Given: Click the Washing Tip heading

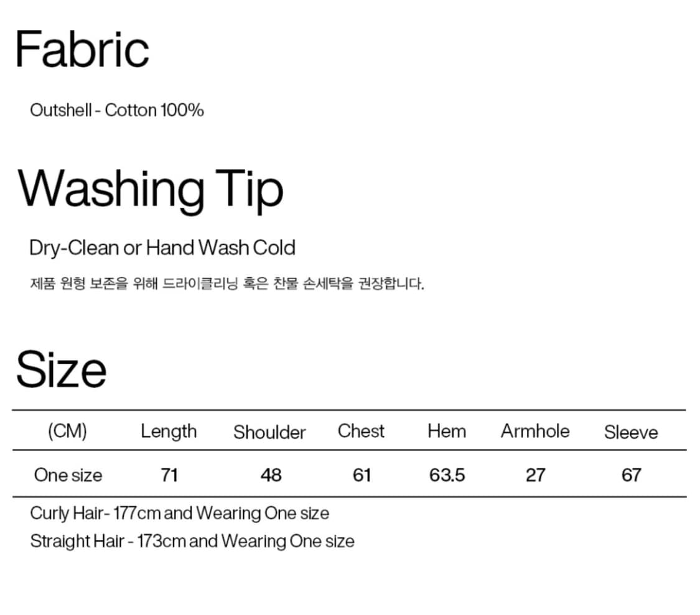Looking at the screenshot, I should [x=151, y=189].
